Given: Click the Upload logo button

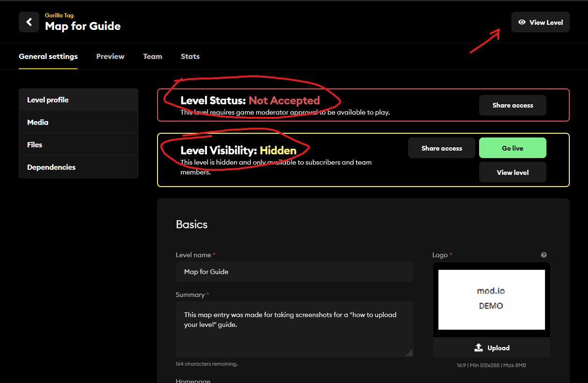Looking at the screenshot, I should 491,348.
